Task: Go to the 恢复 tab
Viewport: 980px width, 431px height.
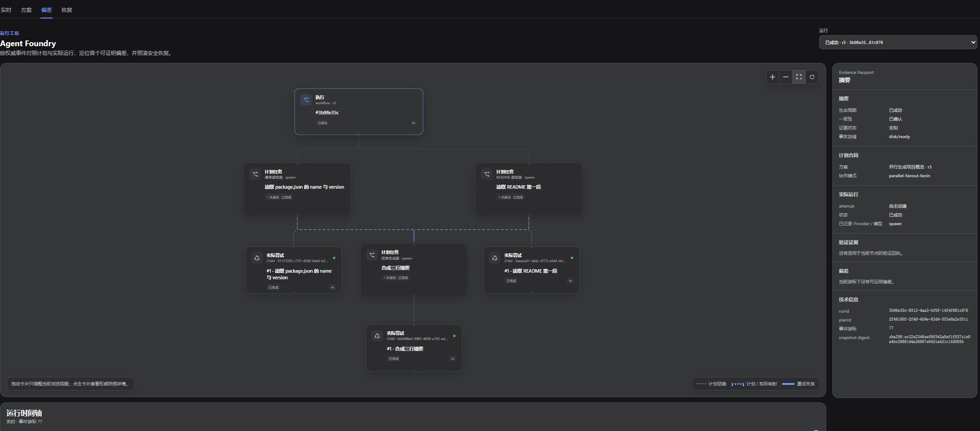Action: click(x=67, y=10)
